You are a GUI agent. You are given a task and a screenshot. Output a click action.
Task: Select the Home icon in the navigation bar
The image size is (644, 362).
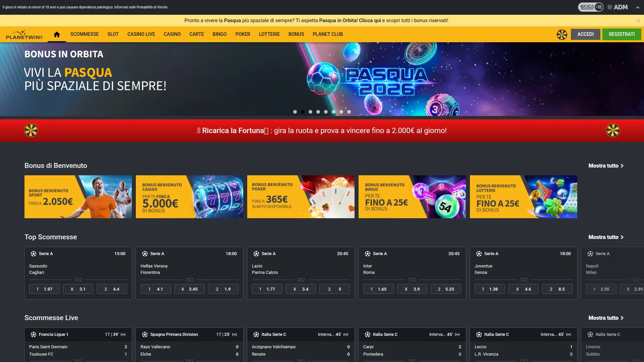point(56,34)
